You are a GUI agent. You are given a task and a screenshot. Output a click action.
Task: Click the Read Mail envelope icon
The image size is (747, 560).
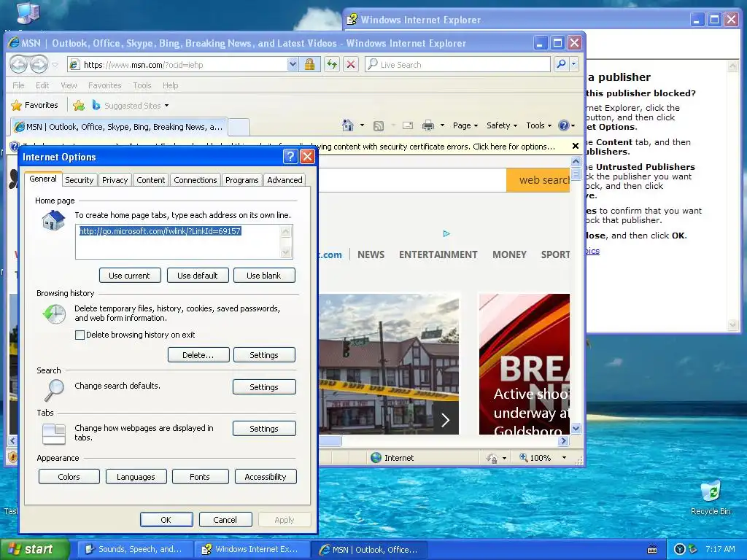(x=408, y=125)
